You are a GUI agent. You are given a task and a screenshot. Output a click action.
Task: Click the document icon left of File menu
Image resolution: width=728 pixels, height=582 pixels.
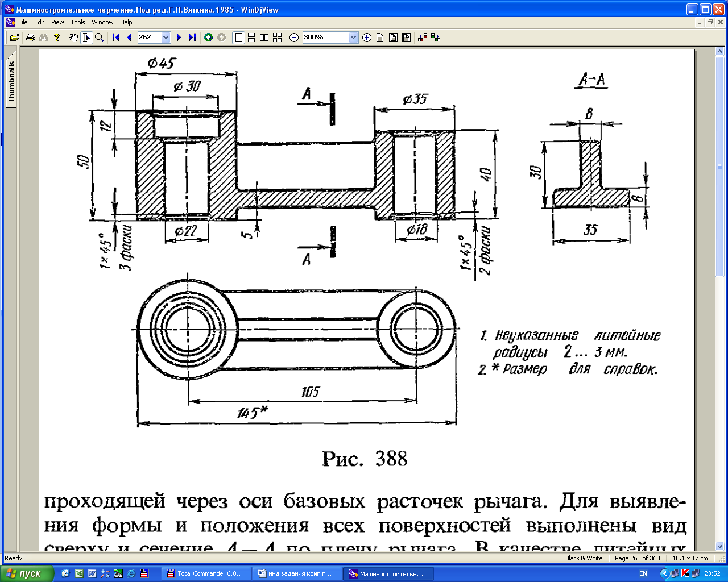pos(10,22)
